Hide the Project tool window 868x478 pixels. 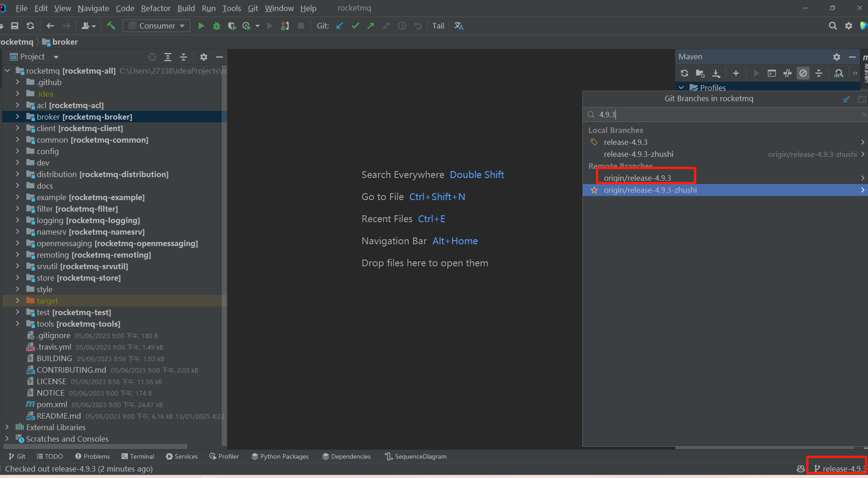[219, 57]
